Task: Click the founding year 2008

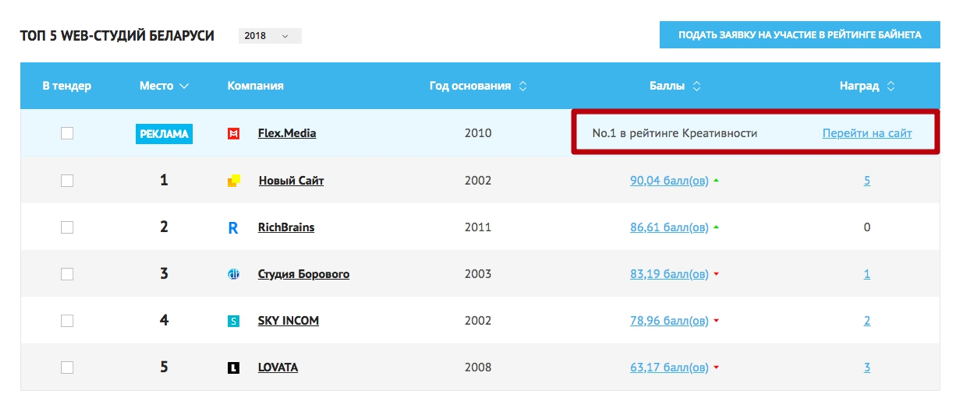Action: 478,368
